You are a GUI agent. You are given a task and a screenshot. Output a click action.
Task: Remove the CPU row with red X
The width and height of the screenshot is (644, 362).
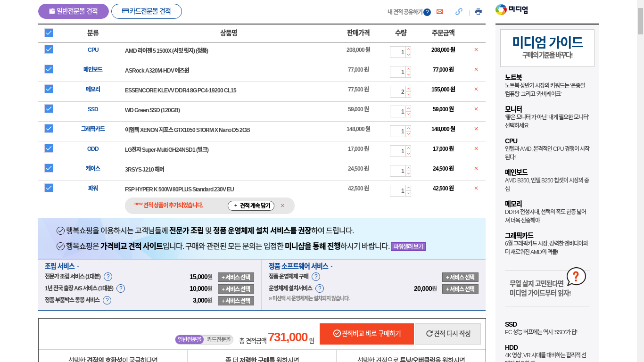pos(476,49)
